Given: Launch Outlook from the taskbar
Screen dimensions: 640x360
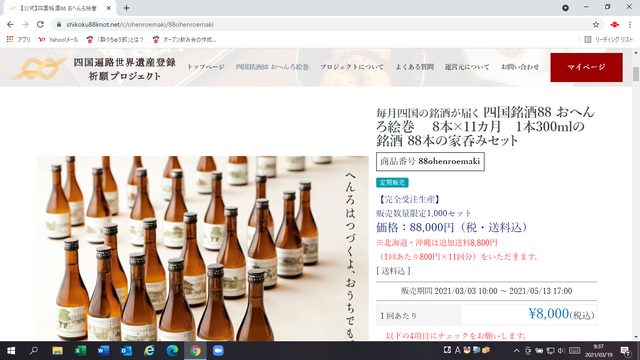Looking at the screenshot, I should [126, 351].
